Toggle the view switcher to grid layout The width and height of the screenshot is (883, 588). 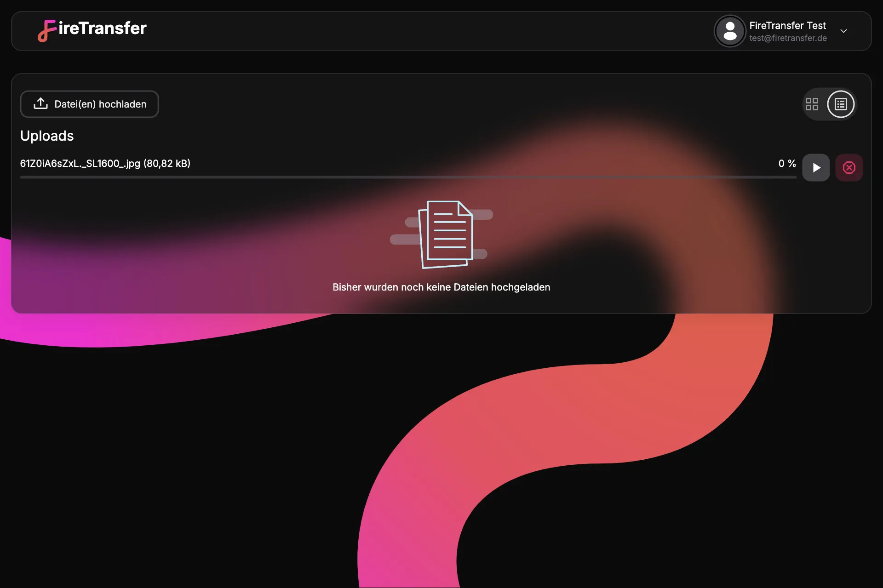[x=812, y=104]
